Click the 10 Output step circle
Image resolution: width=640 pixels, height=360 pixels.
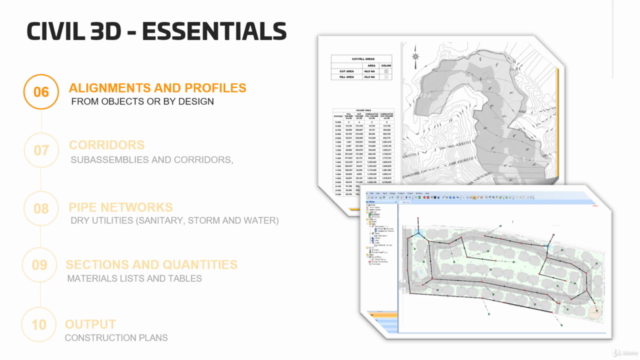pos(39,325)
